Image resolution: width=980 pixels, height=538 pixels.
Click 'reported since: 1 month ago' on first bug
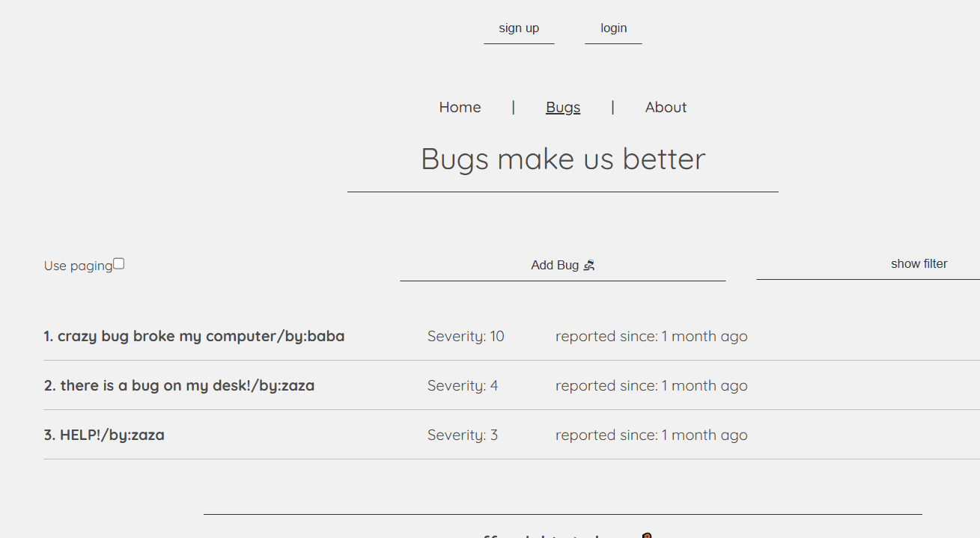pos(651,336)
